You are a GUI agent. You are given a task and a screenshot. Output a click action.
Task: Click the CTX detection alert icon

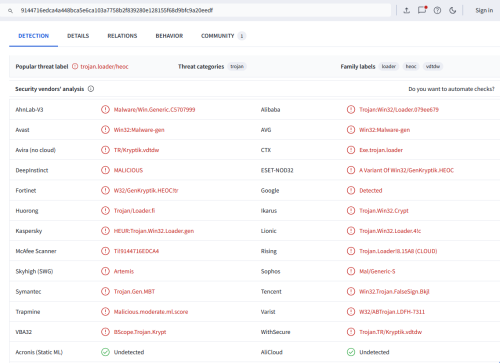pos(351,150)
